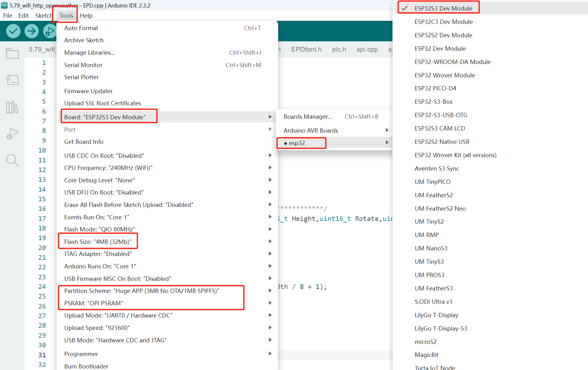Expand USB Firmware MSC On Boot option
Image resolution: width=588 pixels, height=370 pixels.
coord(167,279)
